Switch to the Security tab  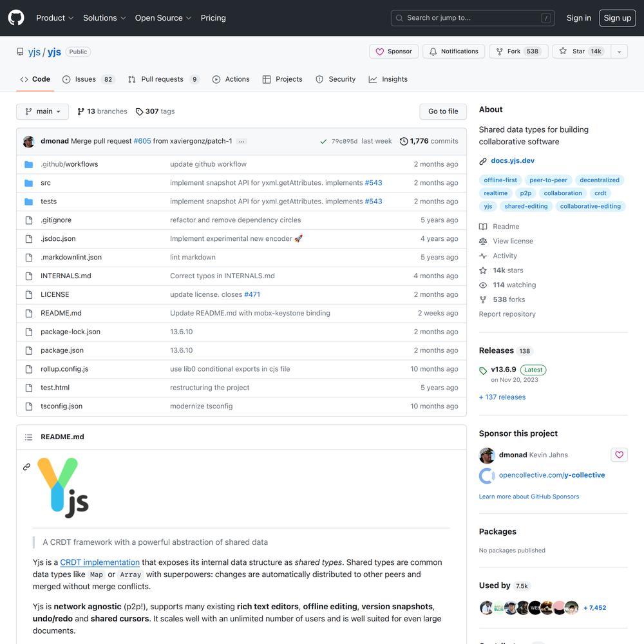point(336,79)
